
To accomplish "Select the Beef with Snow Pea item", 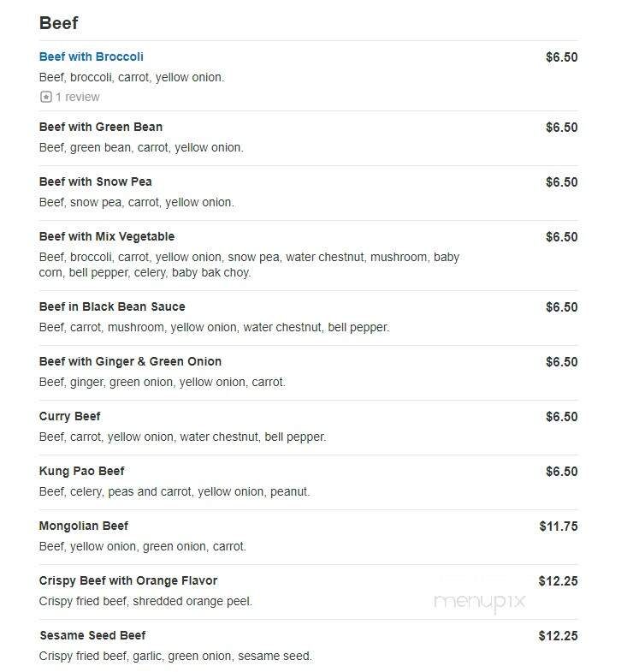I will click(96, 181).
